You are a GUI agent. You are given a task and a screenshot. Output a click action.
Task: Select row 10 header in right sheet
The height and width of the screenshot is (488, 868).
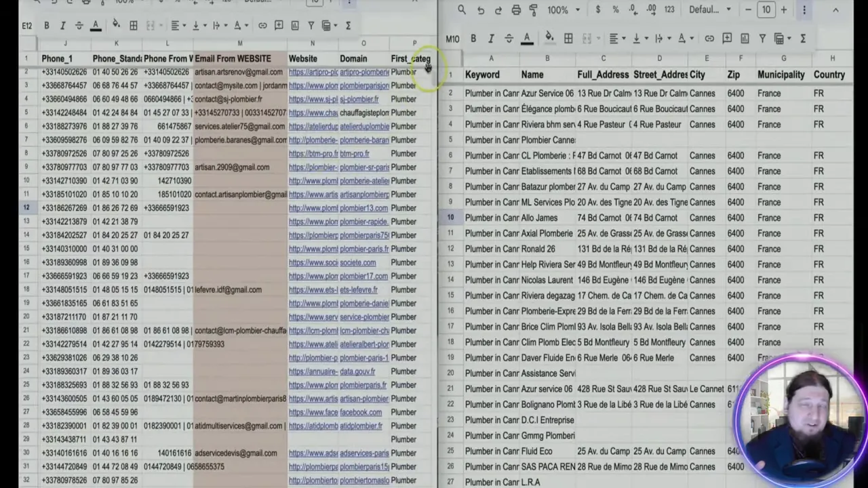tap(450, 218)
